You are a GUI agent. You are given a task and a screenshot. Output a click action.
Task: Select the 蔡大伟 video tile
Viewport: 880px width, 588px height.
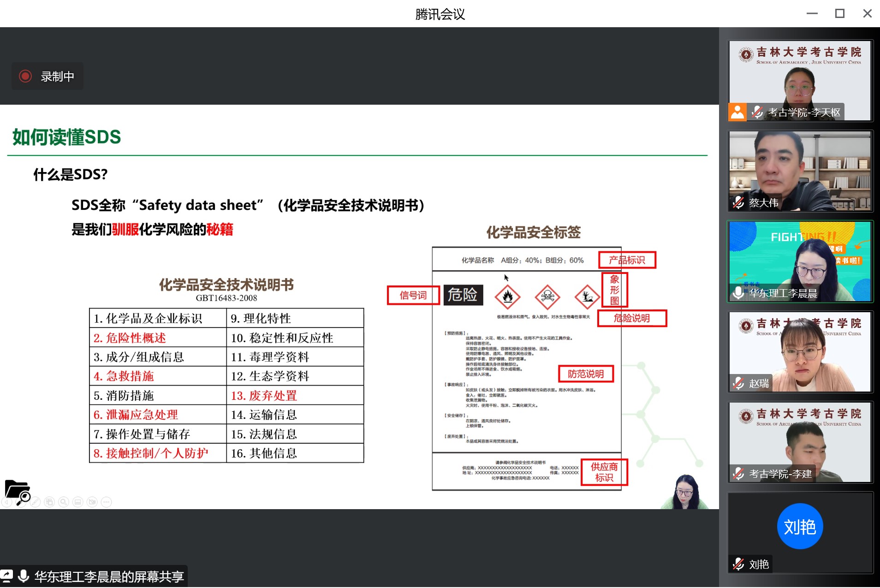[x=800, y=171]
